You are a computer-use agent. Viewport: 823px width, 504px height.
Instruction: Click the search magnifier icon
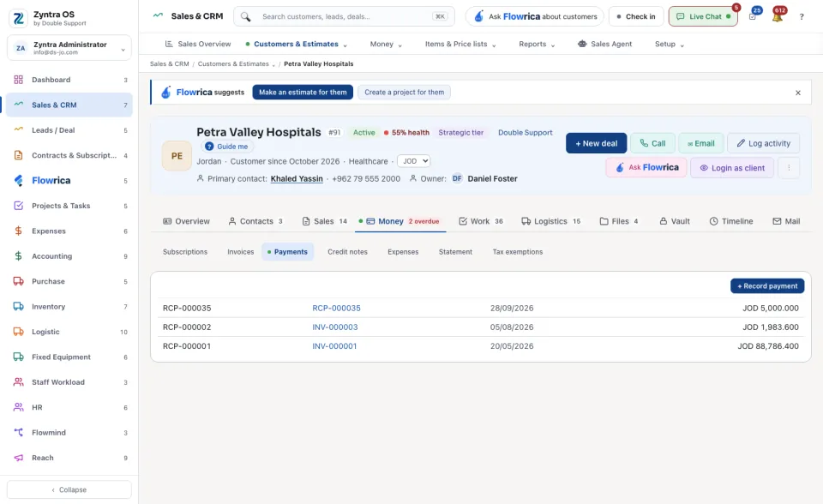coord(246,17)
